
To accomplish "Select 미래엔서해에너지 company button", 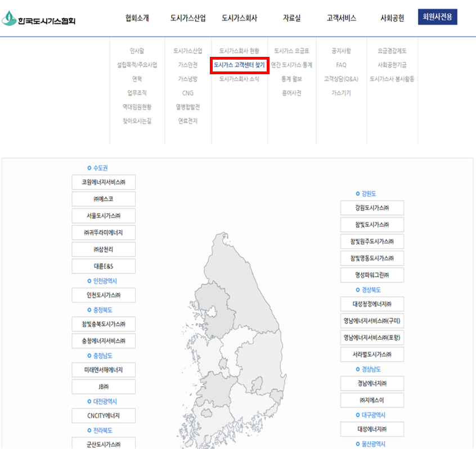I will (104, 370).
